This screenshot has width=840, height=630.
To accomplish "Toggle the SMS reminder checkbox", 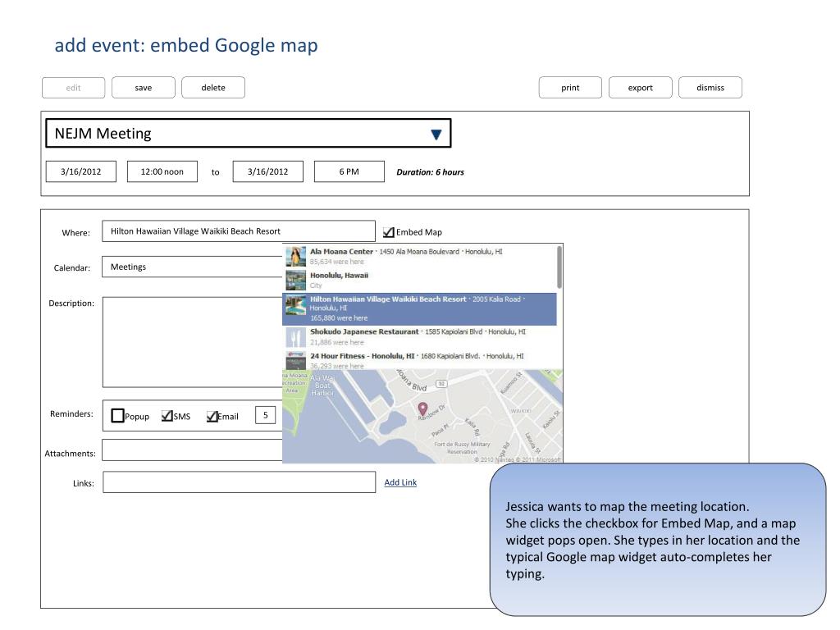I will click(167, 416).
